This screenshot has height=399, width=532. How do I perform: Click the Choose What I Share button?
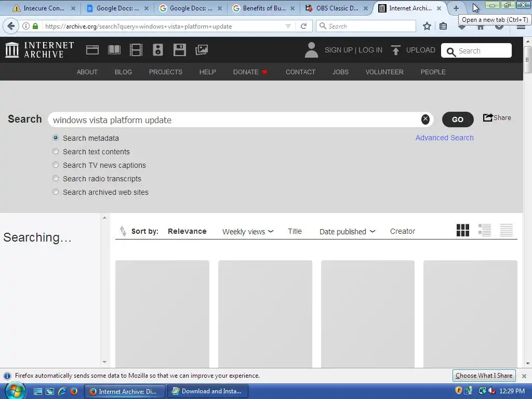(x=484, y=376)
